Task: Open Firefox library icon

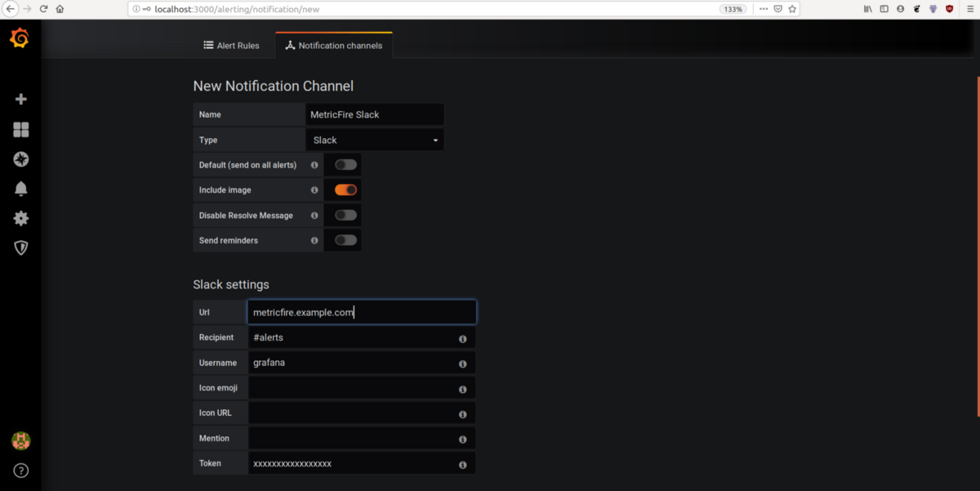Action: [868, 9]
